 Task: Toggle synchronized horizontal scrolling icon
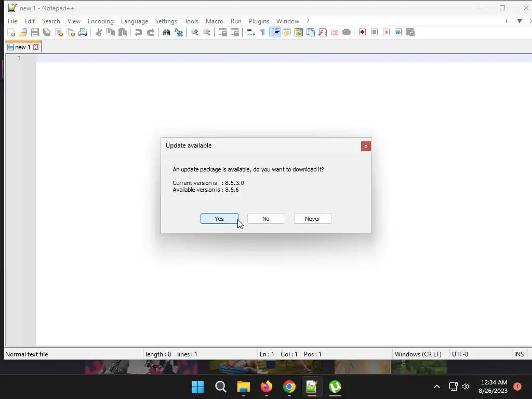click(234, 32)
